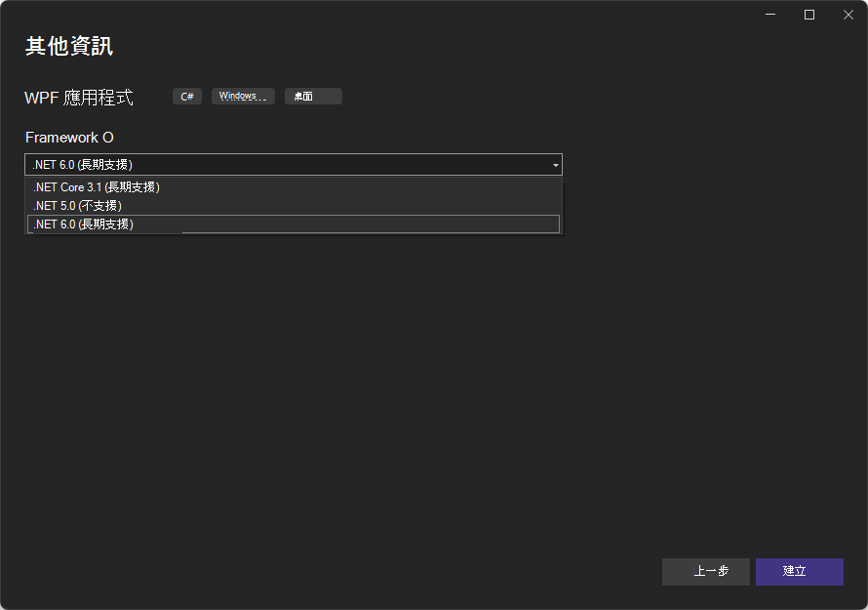The width and height of the screenshot is (868, 610).
Task: Collapse dropdown using the arrow caret
Action: tap(555, 165)
